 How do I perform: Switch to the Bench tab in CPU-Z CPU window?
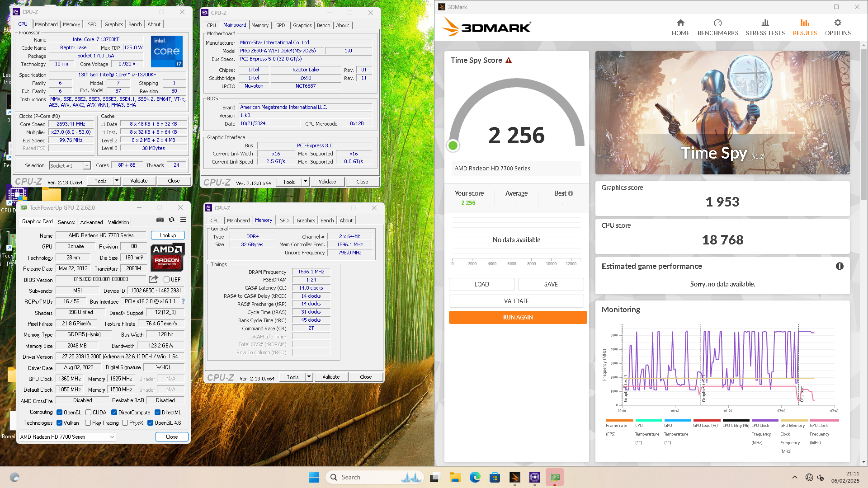(135, 24)
